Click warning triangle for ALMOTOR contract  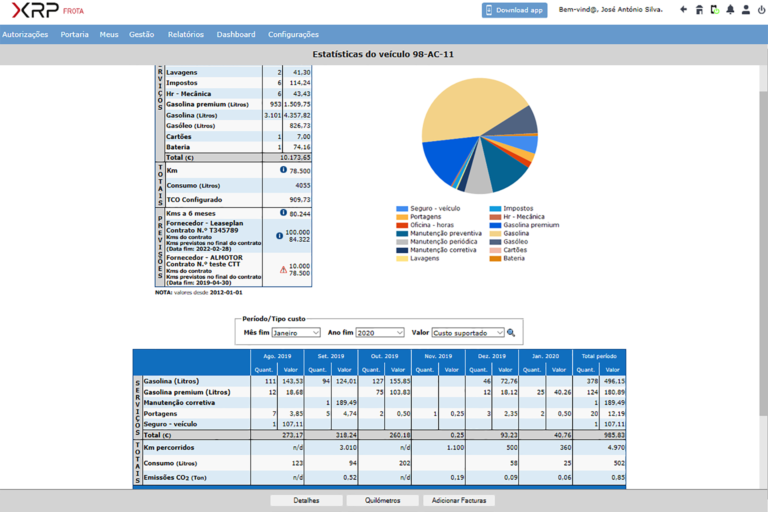tap(283, 269)
